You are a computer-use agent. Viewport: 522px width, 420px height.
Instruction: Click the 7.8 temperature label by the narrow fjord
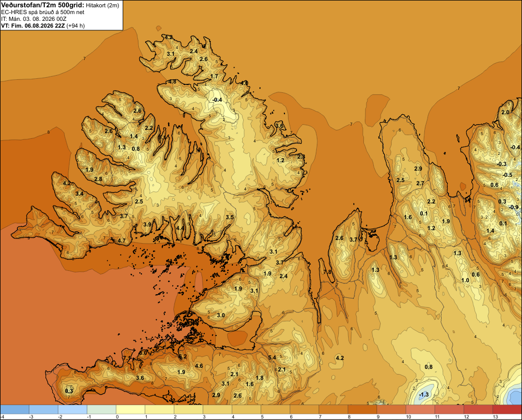tap(328, 272)
